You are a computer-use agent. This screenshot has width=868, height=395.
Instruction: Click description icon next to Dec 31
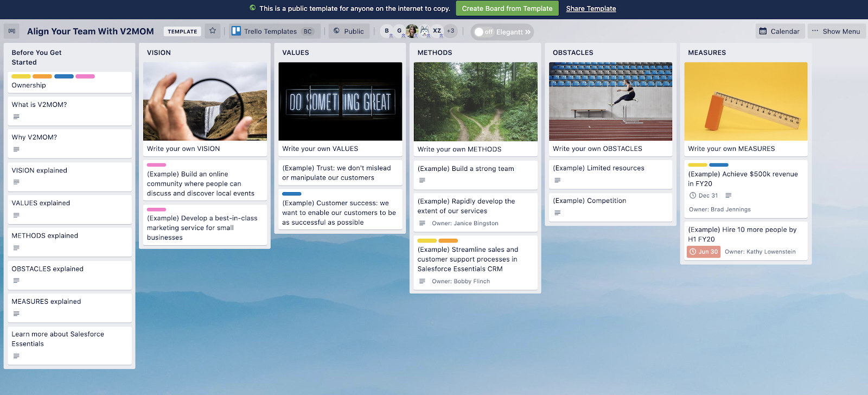[x=729, y=195]
